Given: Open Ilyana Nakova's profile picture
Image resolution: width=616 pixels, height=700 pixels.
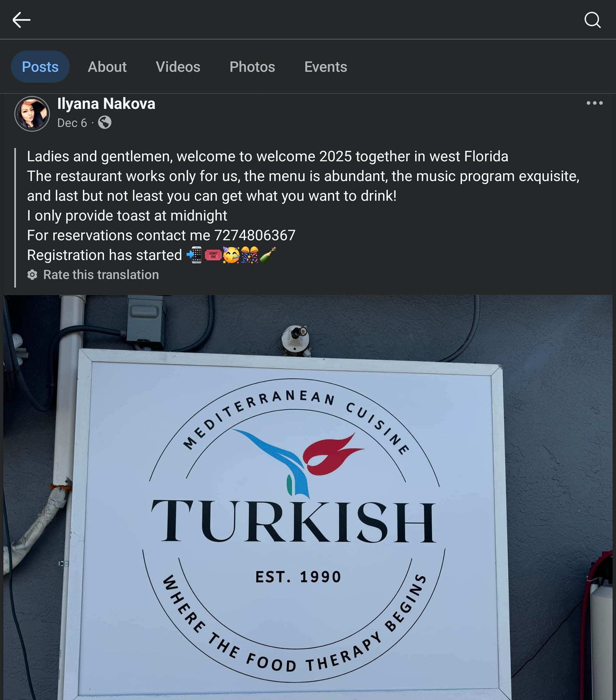Looking at the screenshot, I should [32, 114].
